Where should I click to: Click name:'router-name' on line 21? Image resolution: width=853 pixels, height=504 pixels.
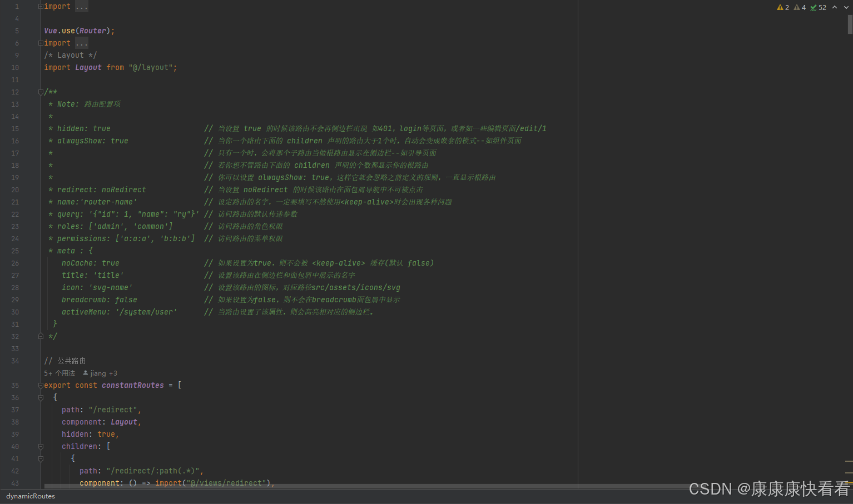click(97, 202)
